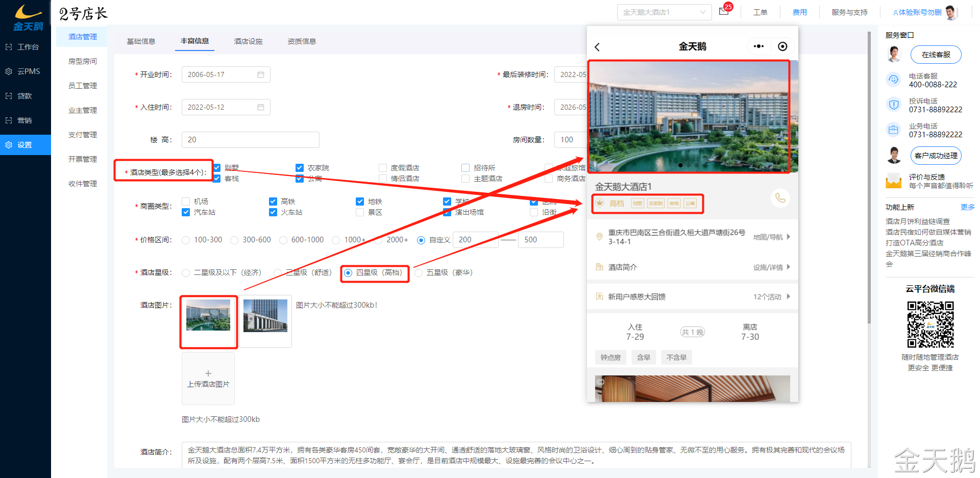Screen dimensions: 980x478
Task: Open 云PMS in the left sidebar
Action: coord(26,71)
